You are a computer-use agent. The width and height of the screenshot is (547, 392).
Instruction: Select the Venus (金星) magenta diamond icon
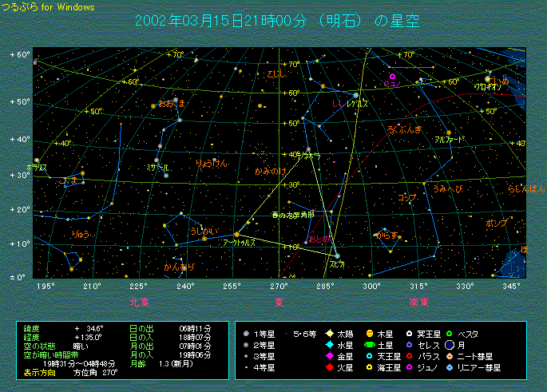tap(329, 356)
